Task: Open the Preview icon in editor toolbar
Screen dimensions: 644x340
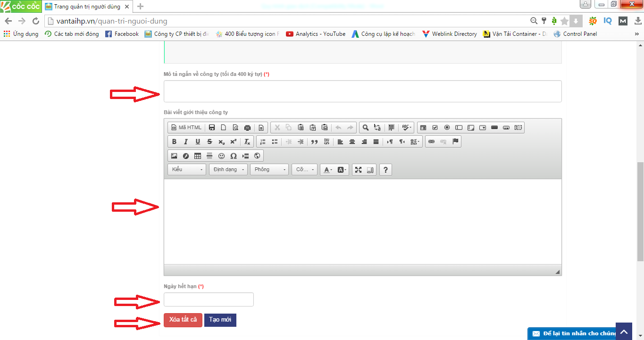Action: (235, 128)
